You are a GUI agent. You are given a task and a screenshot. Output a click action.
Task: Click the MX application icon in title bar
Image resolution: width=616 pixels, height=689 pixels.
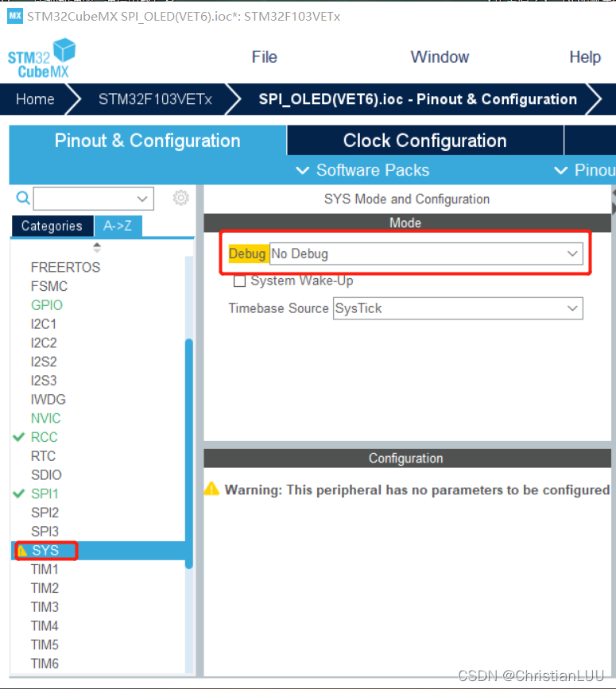15,16
